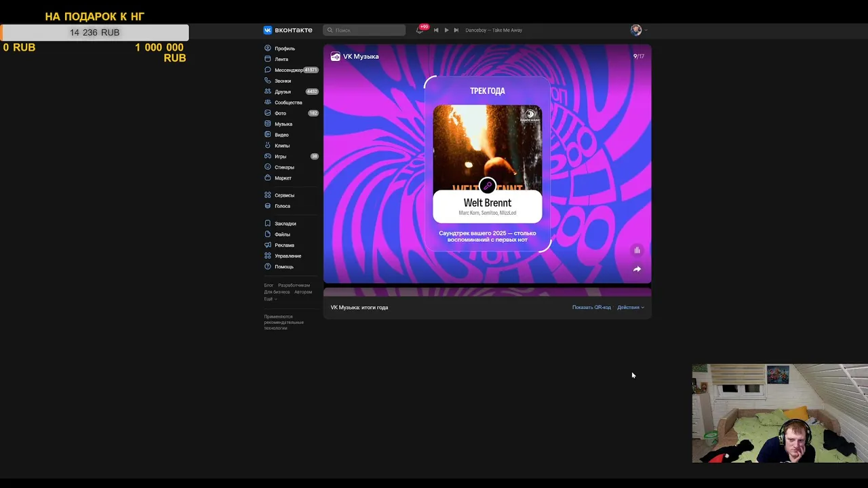Click the Фото 182 counter badge

tap(313, 113)
